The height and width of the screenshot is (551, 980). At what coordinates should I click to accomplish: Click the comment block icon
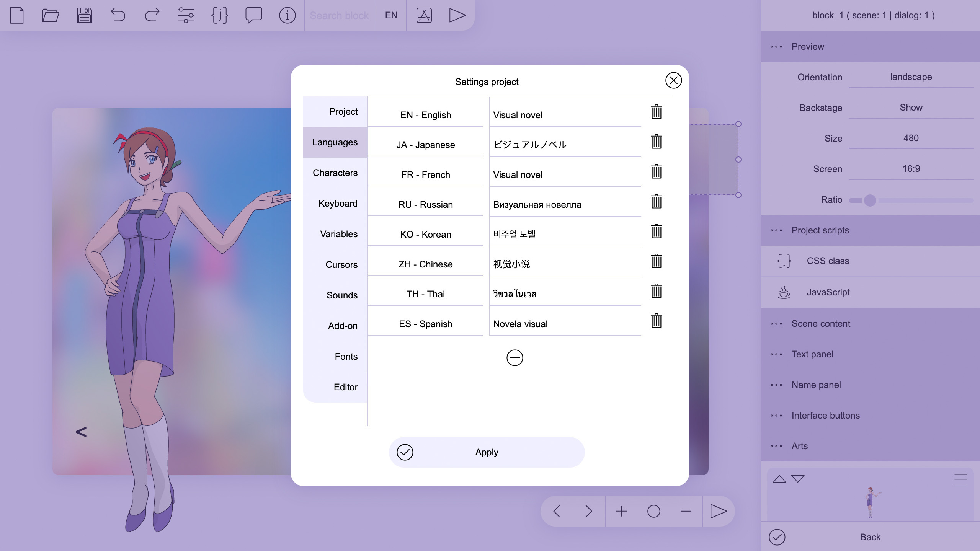point(254,15)
